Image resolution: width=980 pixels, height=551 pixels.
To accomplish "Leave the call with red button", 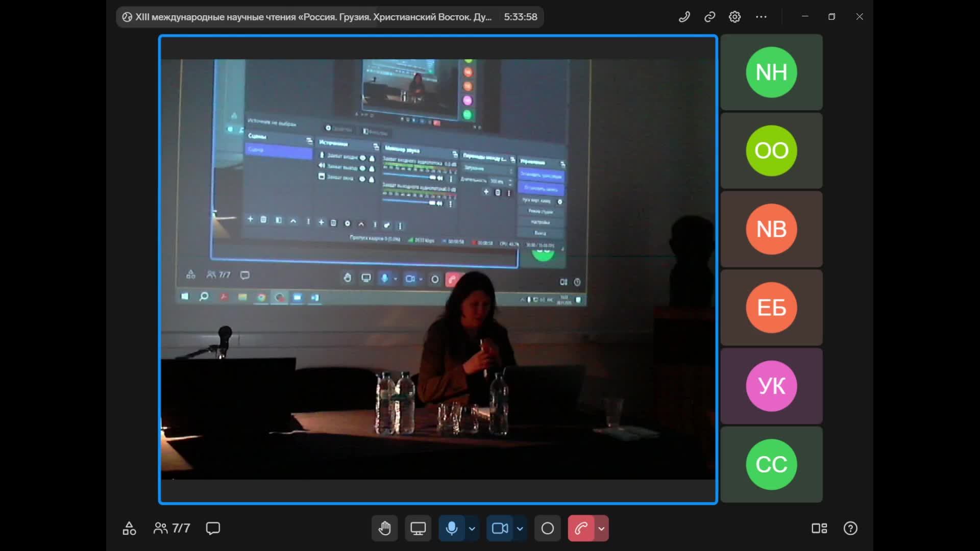I will [x=581, y=529].
